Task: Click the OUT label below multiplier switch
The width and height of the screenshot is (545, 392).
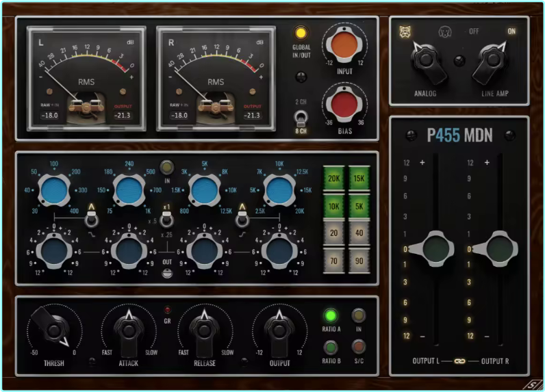Action: point(167,262)
